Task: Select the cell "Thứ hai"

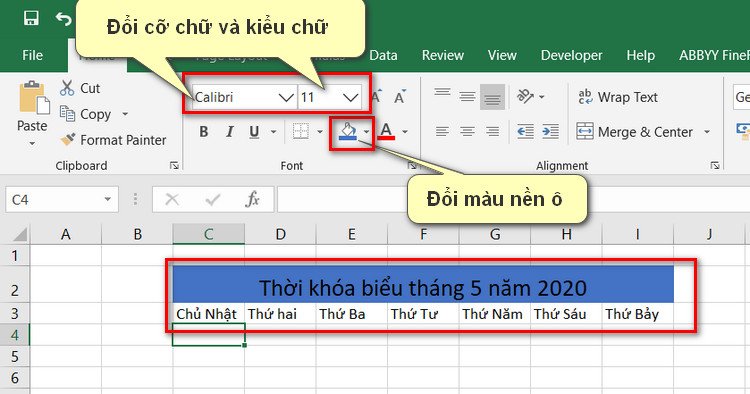Action: [x=280, y=314]
